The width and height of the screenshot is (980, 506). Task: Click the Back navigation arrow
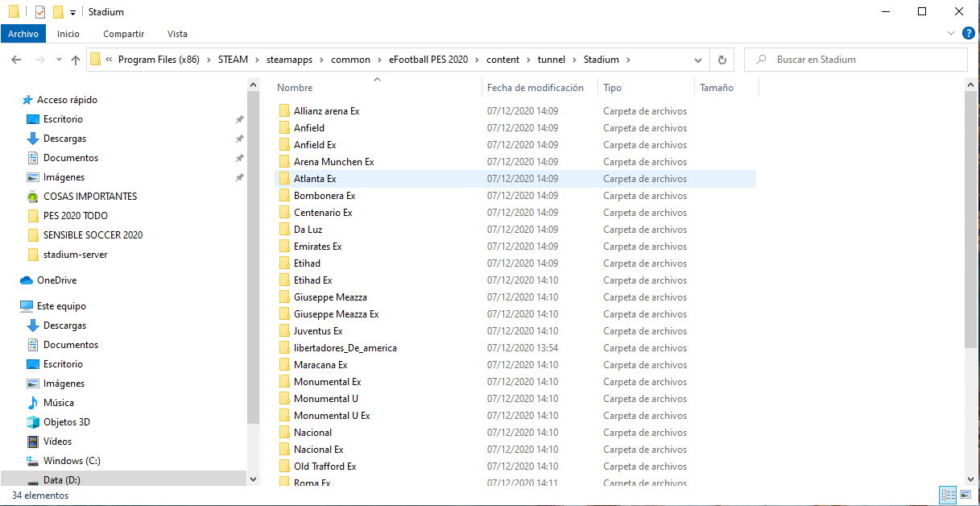pos(16,60)
